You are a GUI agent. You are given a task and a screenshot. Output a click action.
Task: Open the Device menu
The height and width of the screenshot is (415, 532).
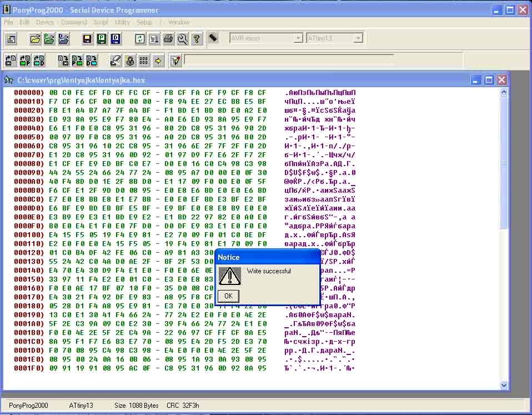pos(45,22)
